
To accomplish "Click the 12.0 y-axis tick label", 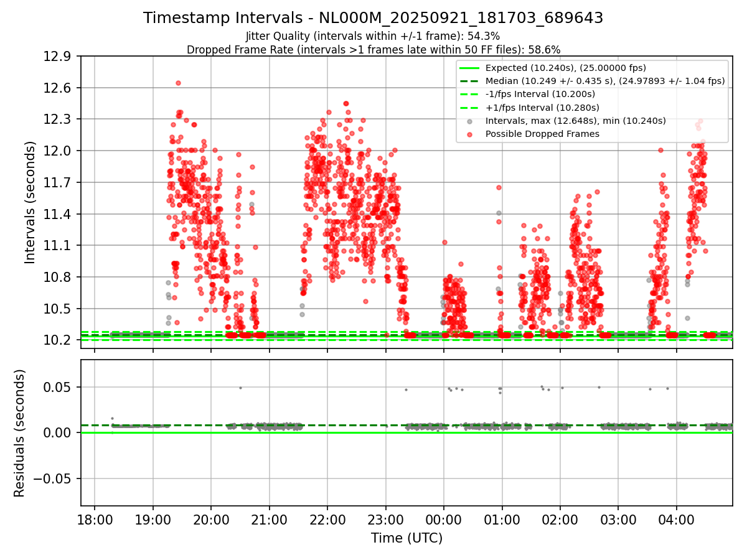I will (x=57, y=151).
